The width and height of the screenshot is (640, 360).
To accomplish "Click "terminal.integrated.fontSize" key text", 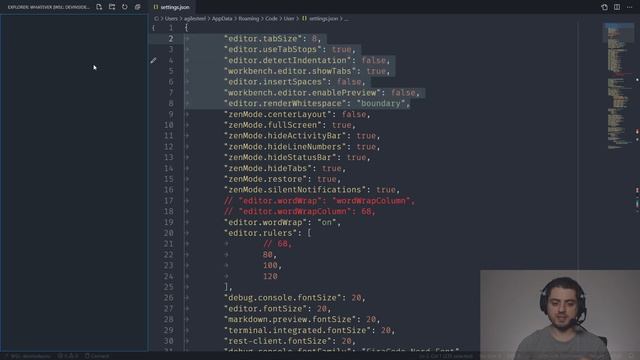I will coord(297,330).
